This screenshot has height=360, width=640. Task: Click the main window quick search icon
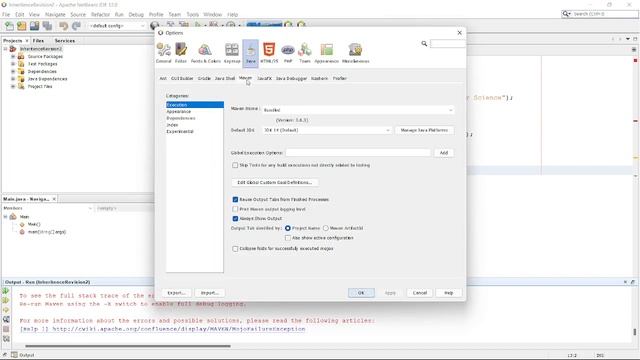tap(566, 14)
